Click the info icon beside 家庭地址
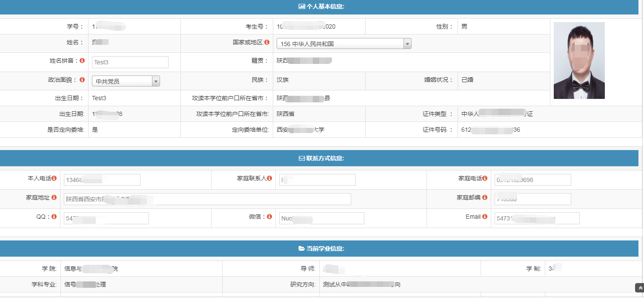Viewport: 644px width, 298px height. 54,198
